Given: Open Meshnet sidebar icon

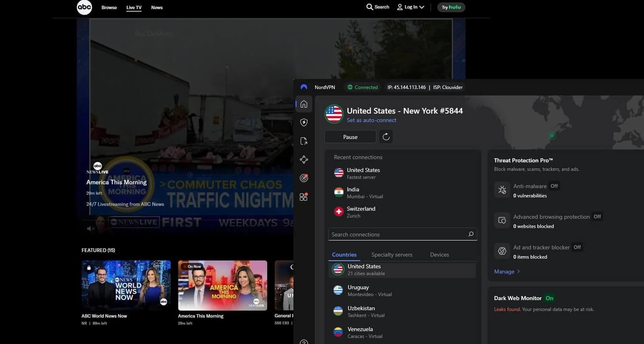Looking at the screenshot, I should [x=304, y=160].
